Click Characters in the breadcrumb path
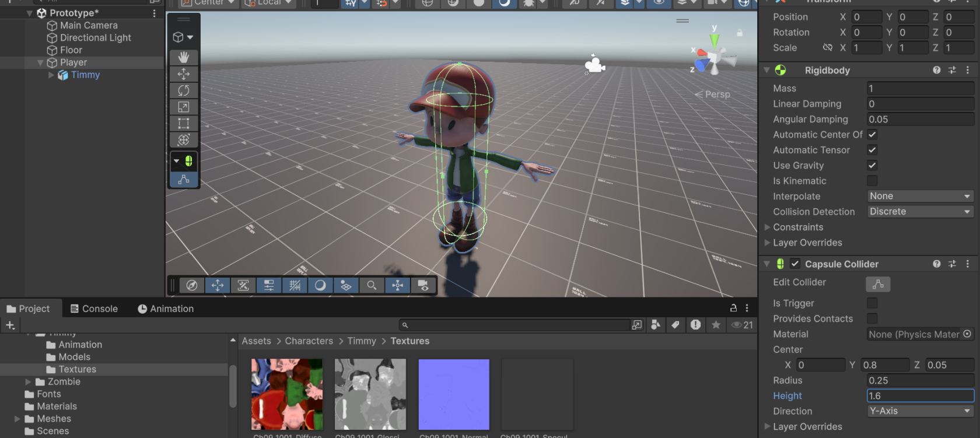The width and height of the screenshot is (980, 438). (309, 341)
